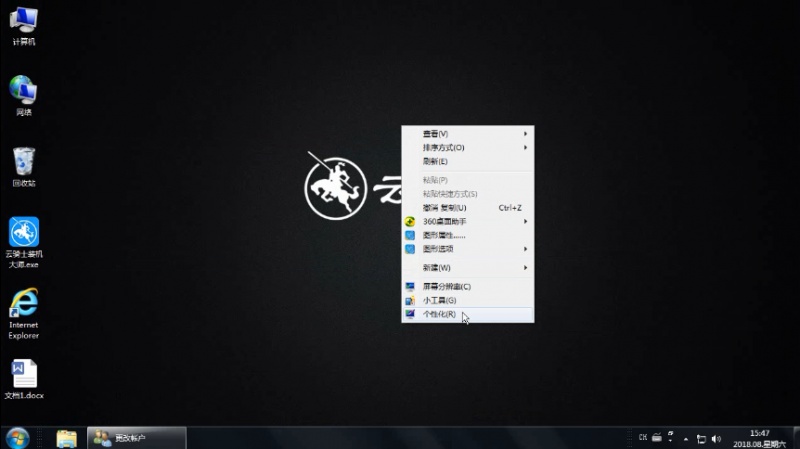
Task: Click the keyboard icon in the language bar
Action: click(x=657, y=438)
